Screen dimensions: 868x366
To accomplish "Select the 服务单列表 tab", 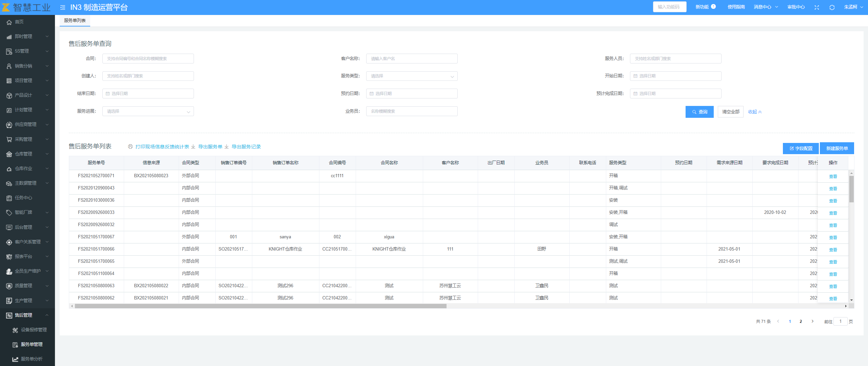I will click(x=75, y=20).
